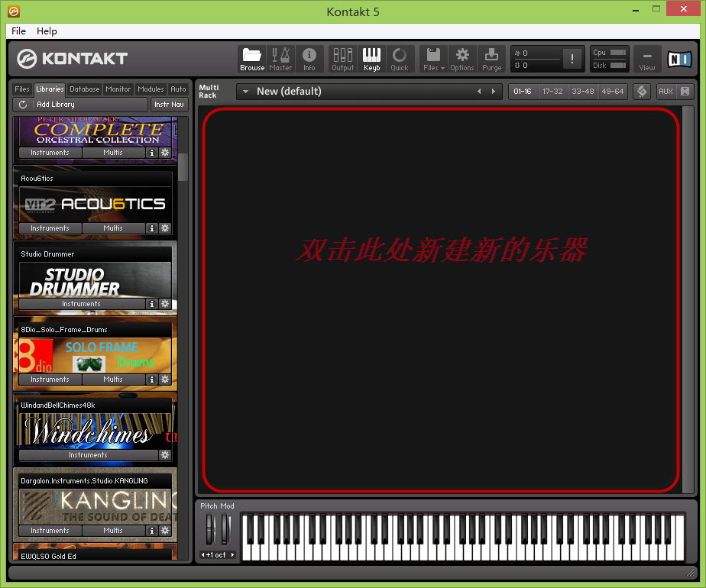The height and width of the screenshot is (588, 706).
Task: Click the panic exclamation button
Action: [572, 59]
